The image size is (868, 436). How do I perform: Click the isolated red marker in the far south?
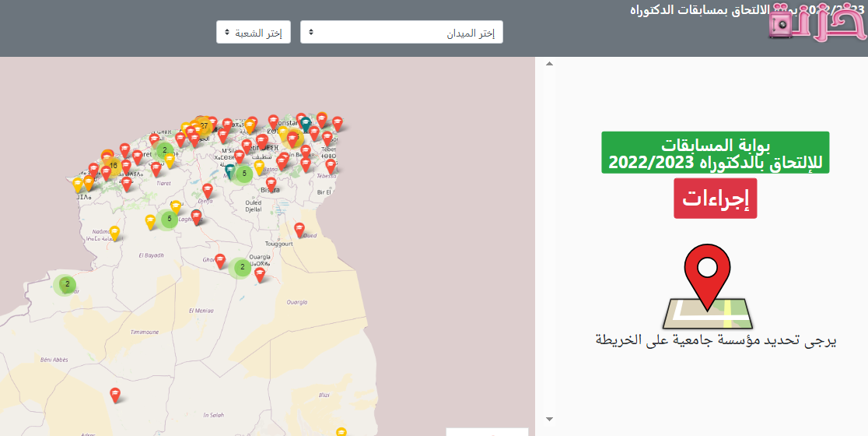click(x=115, y=394)
